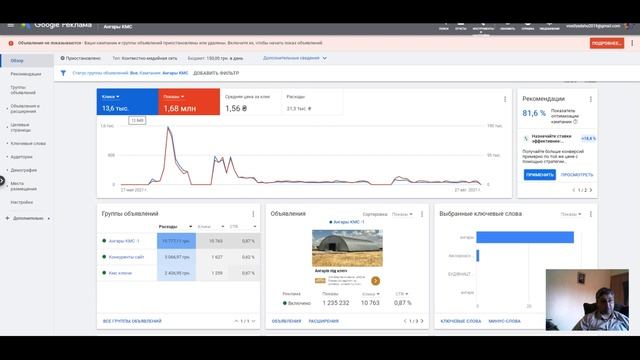Click the refresh icon in header
Viewport: 640px width, 360px height.
(x=507, y=26)
